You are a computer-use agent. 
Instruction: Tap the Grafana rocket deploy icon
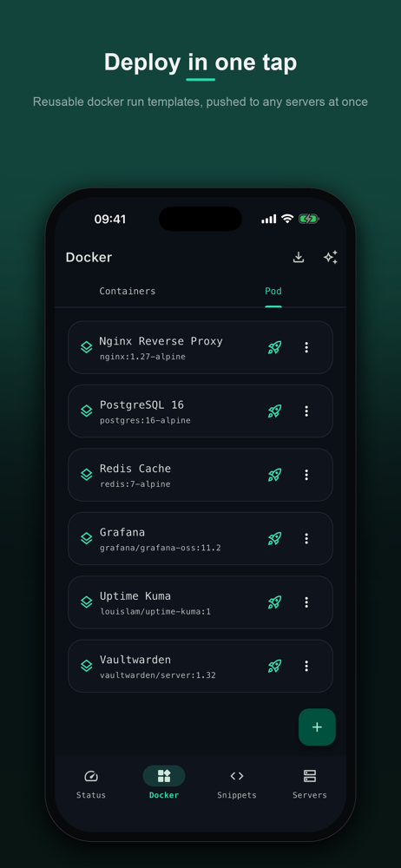tap(275, 538)
